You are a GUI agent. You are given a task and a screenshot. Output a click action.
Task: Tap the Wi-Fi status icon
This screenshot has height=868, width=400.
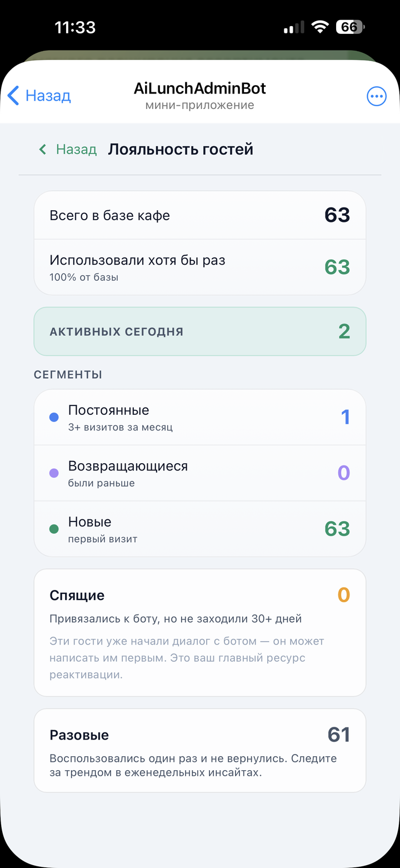pos(320,27)
